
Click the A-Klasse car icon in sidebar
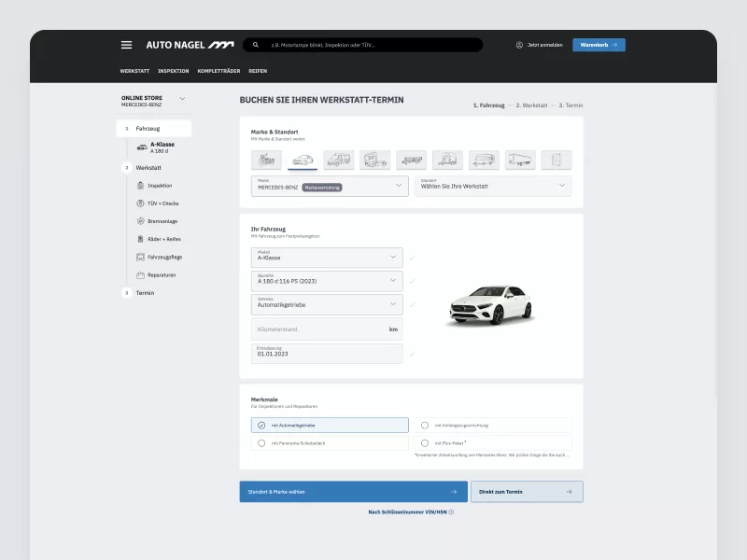[x=142, y=147]
